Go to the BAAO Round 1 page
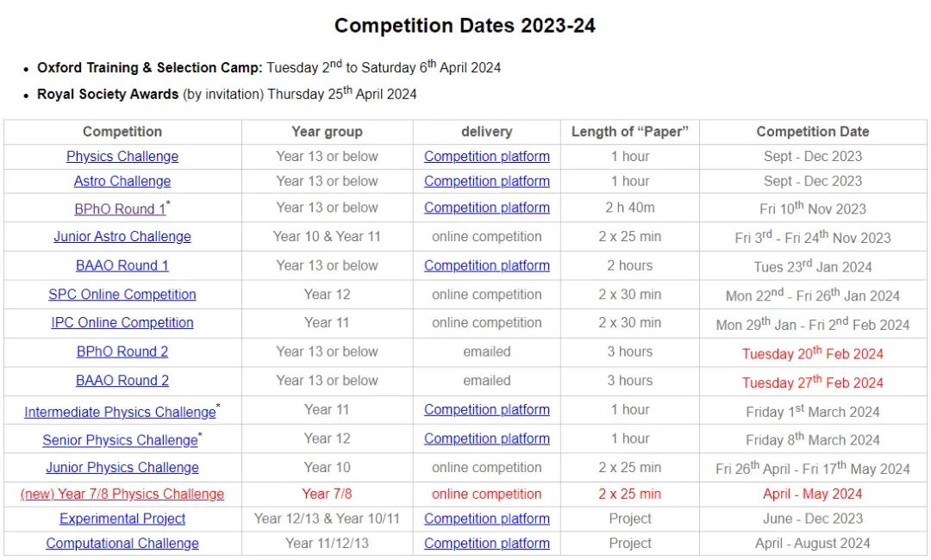 coord(122,265)
